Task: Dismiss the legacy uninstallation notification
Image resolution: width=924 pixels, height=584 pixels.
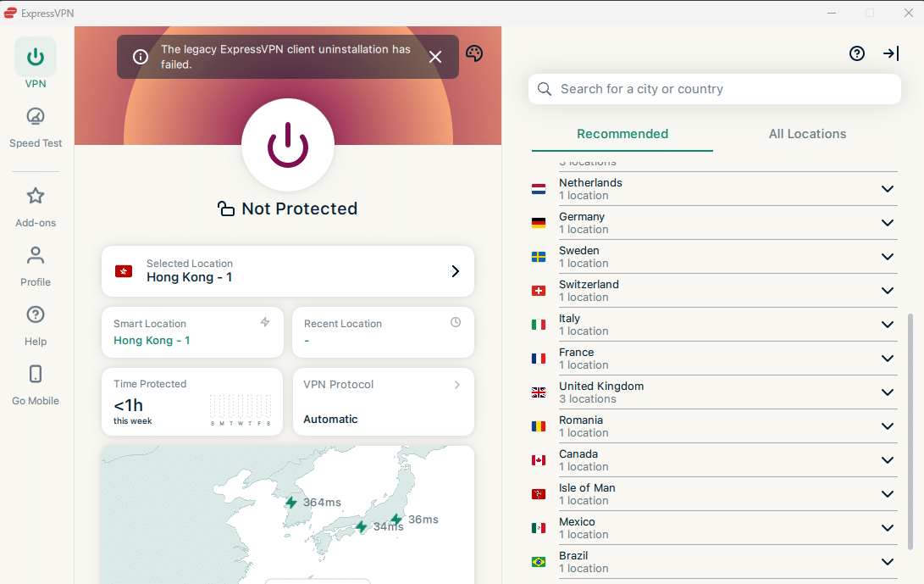Action: pos(435,57)
